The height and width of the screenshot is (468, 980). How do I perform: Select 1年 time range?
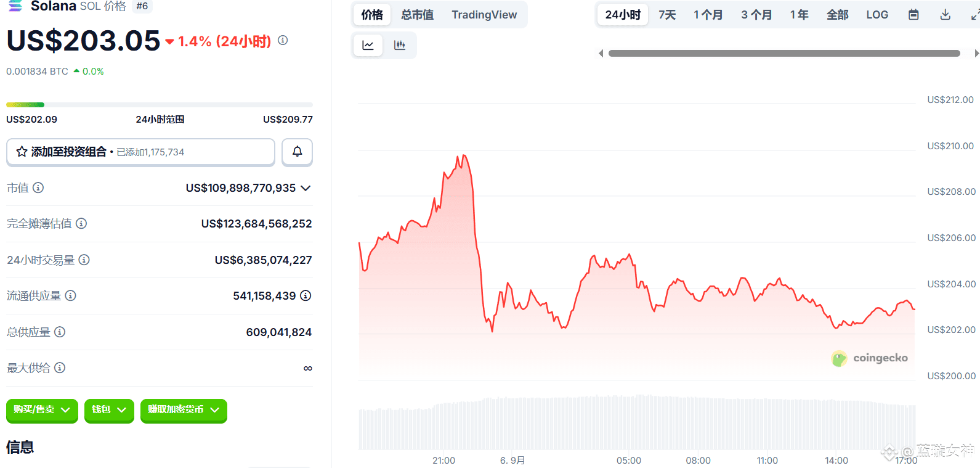pos(800,15)
